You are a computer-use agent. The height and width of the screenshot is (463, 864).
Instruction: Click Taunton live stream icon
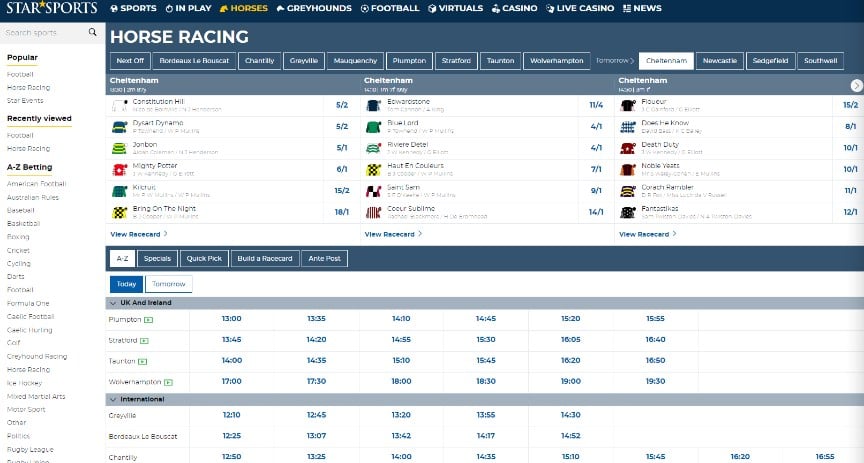point(142,362)
